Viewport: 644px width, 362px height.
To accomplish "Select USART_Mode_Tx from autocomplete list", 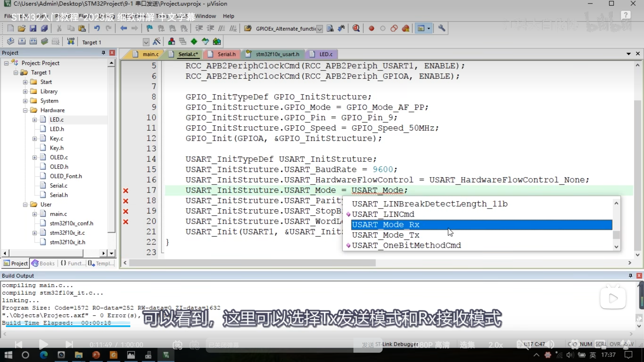I will click(x=385, y=235).
